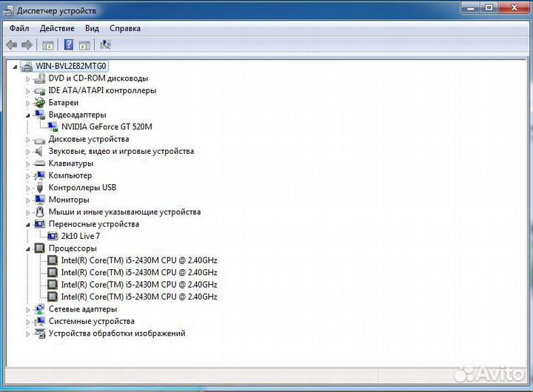Open the Справка menu

click(x=125, y=28)
